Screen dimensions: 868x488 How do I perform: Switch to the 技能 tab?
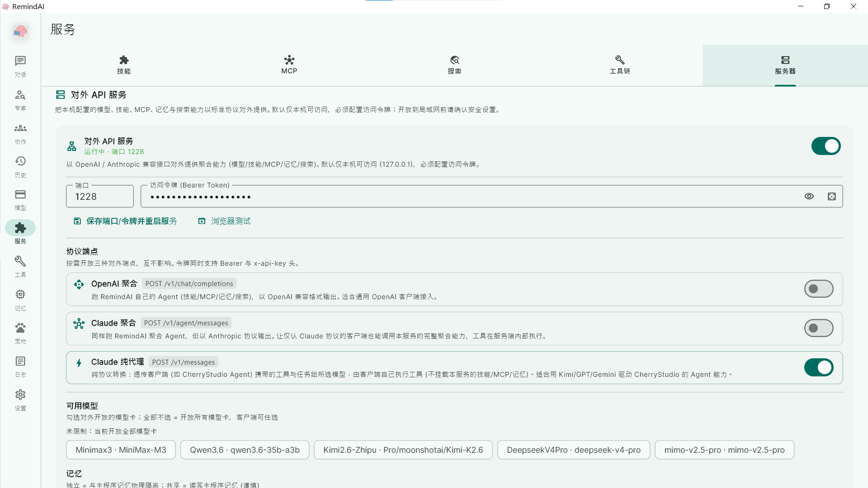(124, 65)
